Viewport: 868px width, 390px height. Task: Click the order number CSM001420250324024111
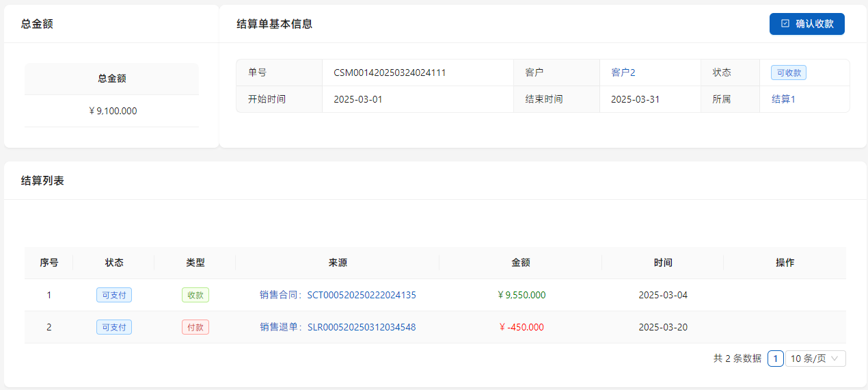tap(390, 73)
